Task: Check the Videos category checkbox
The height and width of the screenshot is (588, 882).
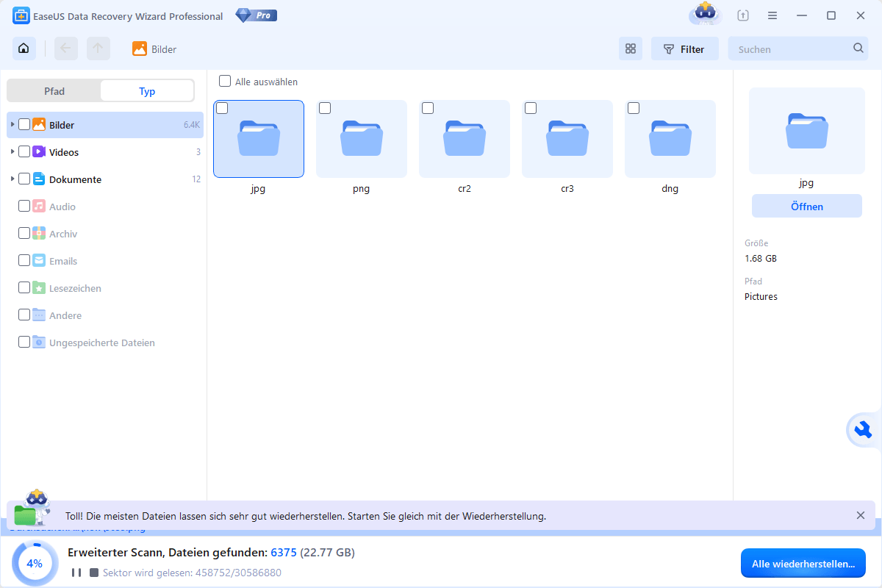Action: click(24, 152)
